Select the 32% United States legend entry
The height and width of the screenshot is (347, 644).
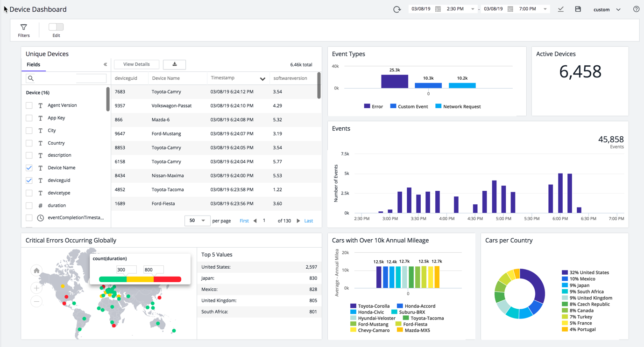585,272
